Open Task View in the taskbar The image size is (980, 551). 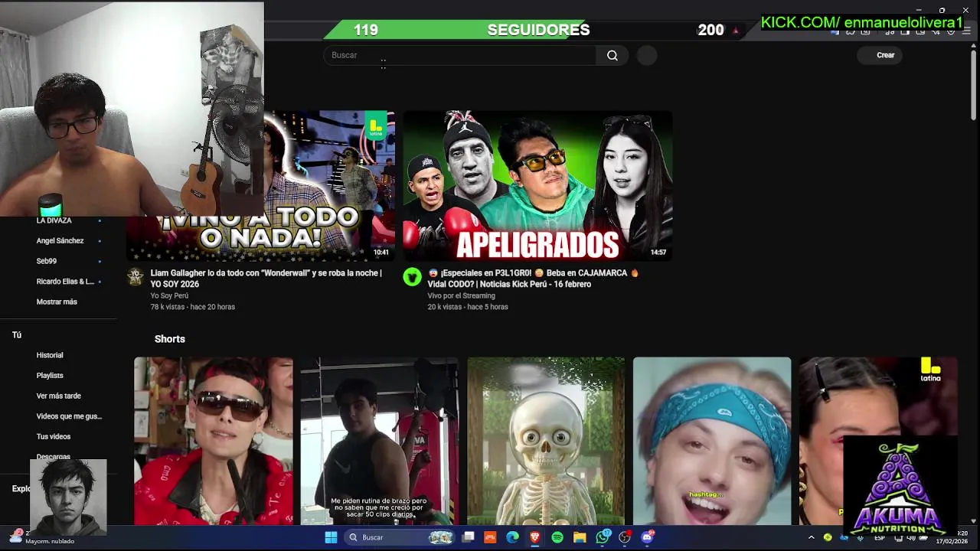point(468,537)
